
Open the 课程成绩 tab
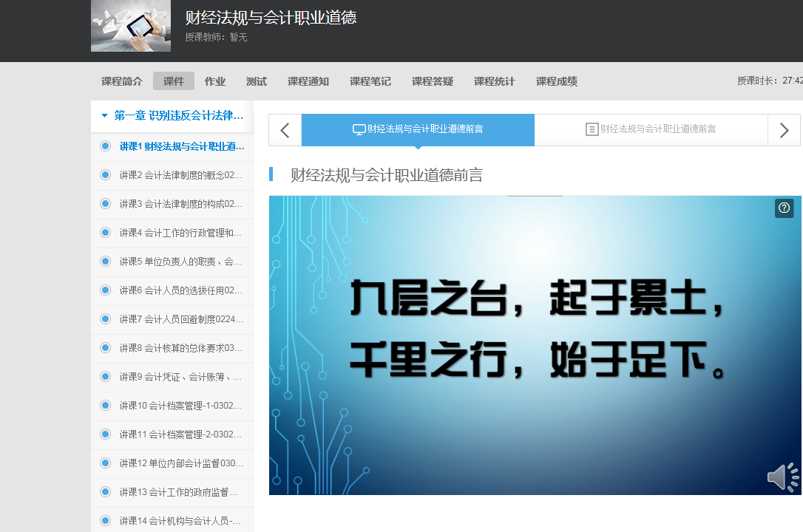point(557,81)
